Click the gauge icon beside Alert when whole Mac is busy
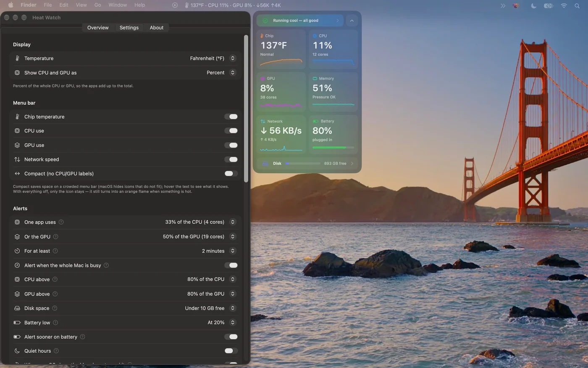588x368 pixels. (17, 265)
